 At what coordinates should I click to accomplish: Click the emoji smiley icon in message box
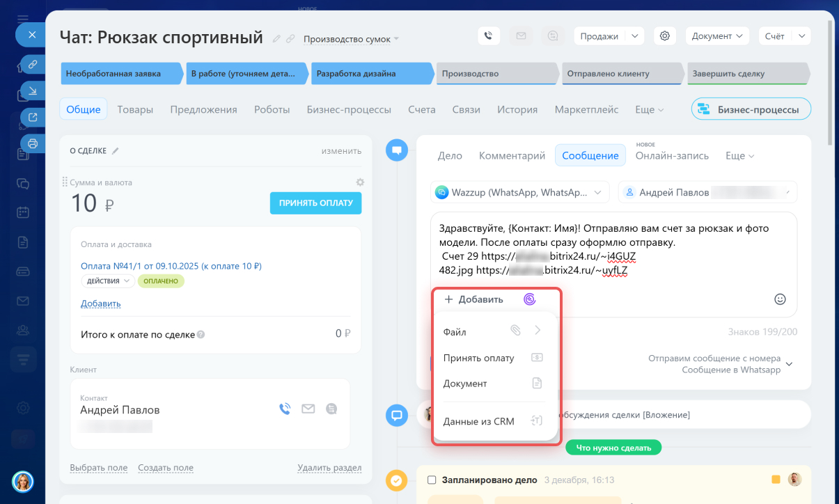780,299
